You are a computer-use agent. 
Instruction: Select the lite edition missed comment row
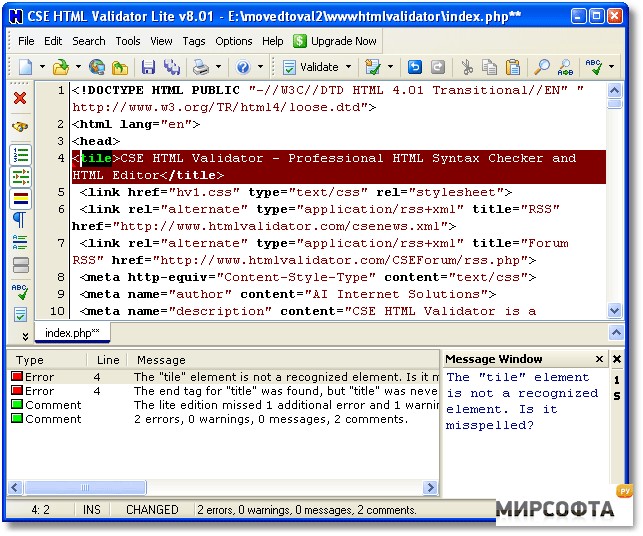(223, 405)
